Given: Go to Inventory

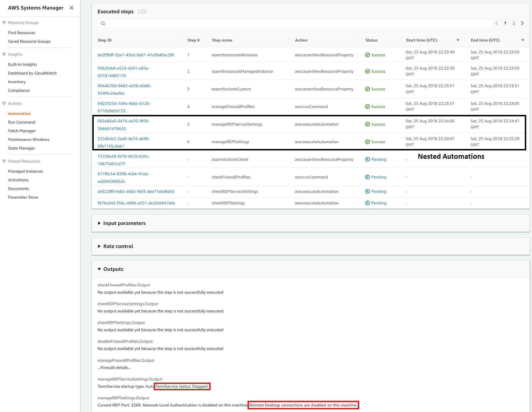Looking at the screenshot, I should tap(17, 82).
